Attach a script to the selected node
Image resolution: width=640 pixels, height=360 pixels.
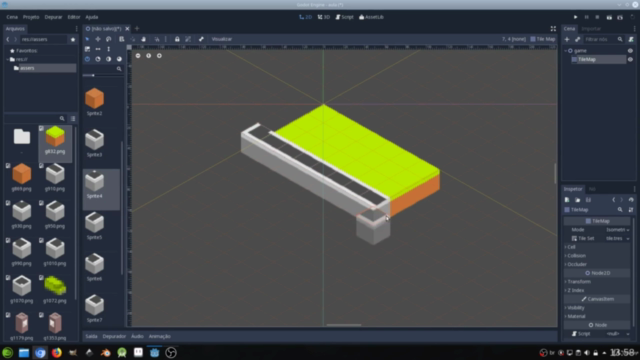pyautogui.click(x=631, y=39)
